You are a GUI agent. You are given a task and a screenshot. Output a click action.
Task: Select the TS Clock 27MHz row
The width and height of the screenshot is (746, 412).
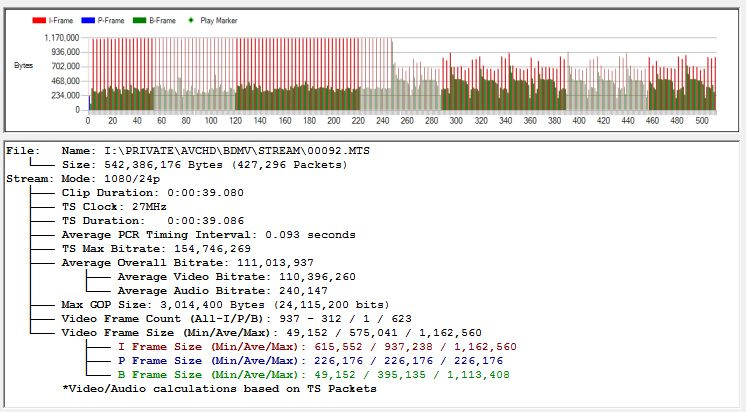point(114,207)
